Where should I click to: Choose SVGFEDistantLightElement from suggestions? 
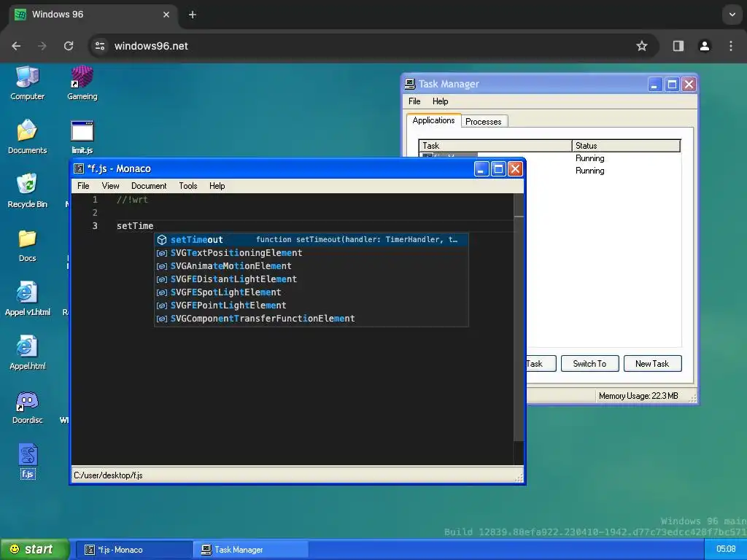pyautogui.click(x=311, y=279)
